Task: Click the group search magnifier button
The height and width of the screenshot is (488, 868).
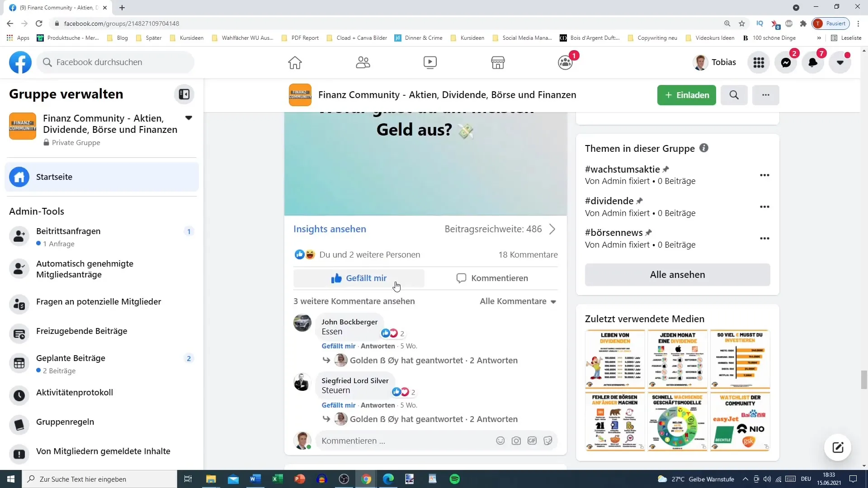Action: pos(734,95)
